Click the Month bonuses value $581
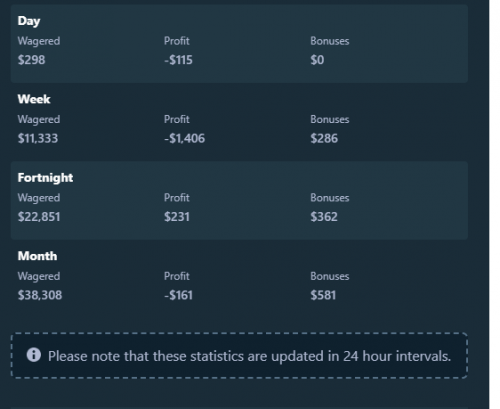This screenshot has width=500, height=409. coord(323,295)
